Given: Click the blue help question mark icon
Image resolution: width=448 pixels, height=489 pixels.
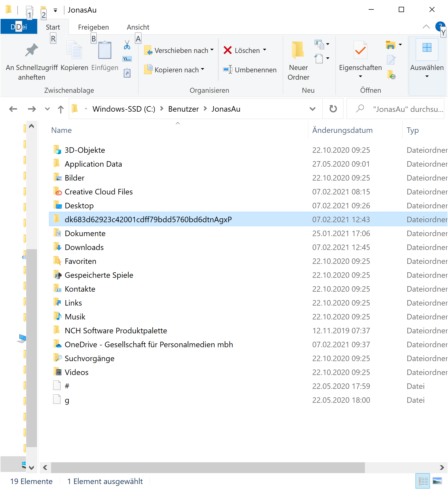Looking at the screenshot, I should pos(440,26).
